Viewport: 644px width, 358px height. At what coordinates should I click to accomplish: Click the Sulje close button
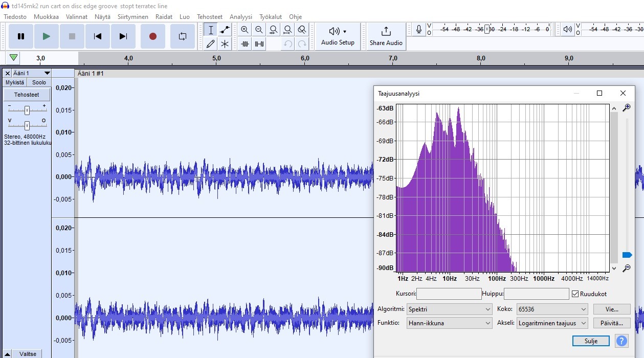[591, 341]
